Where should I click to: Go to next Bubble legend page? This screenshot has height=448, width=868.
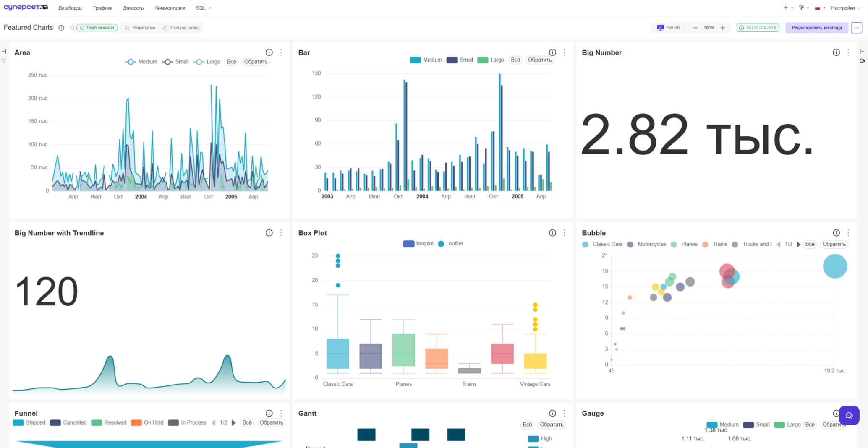click(x=798, y=244)
